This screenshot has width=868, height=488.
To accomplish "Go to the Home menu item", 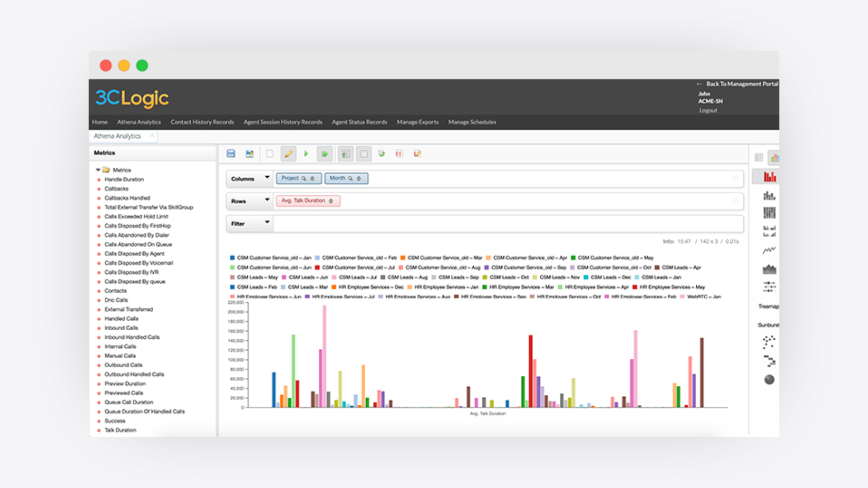I will pyautogui.click(x=99, y=122).
